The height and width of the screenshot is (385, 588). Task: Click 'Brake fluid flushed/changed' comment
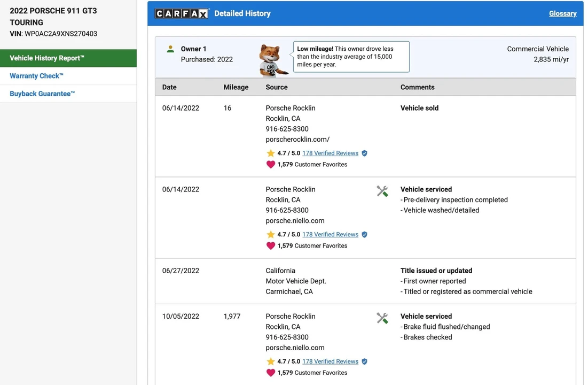click(x=446, y=327)
